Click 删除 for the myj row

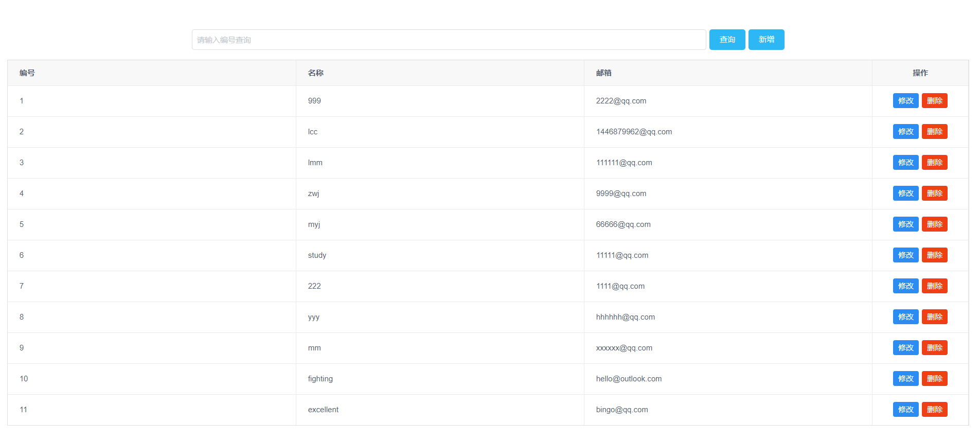[x=934, y=224]
